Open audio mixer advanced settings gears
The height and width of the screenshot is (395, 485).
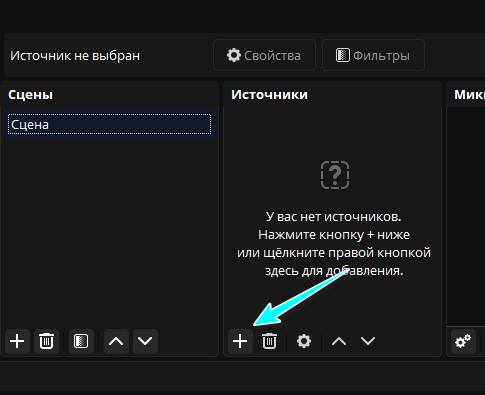pos(463,341)
